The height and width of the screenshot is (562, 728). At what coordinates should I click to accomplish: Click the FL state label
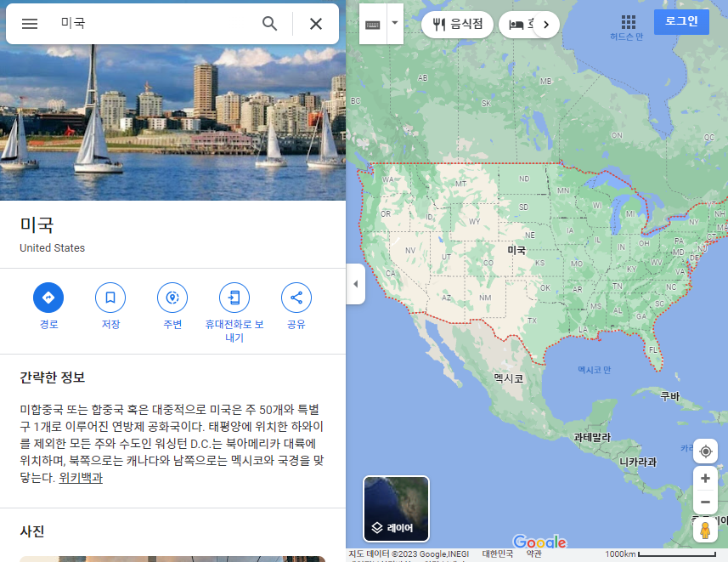[x=653, y=349]
